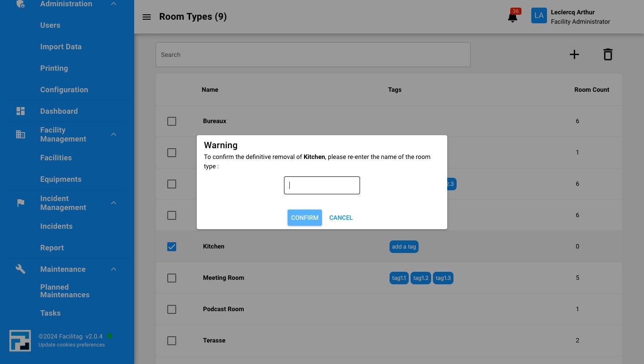Click the room name confirmation text field
This screenshot has width=644, height=364.
tap(322, 185)
